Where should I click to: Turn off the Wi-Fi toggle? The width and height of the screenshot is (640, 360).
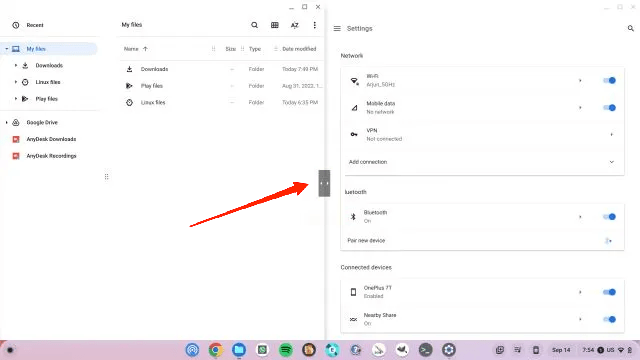point(609,80)
